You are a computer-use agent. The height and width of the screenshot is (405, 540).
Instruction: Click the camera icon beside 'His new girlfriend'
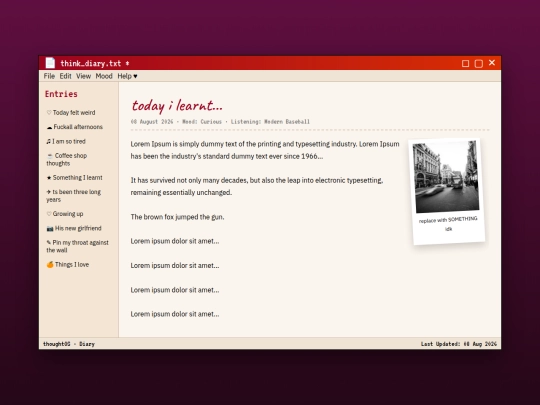50,228
